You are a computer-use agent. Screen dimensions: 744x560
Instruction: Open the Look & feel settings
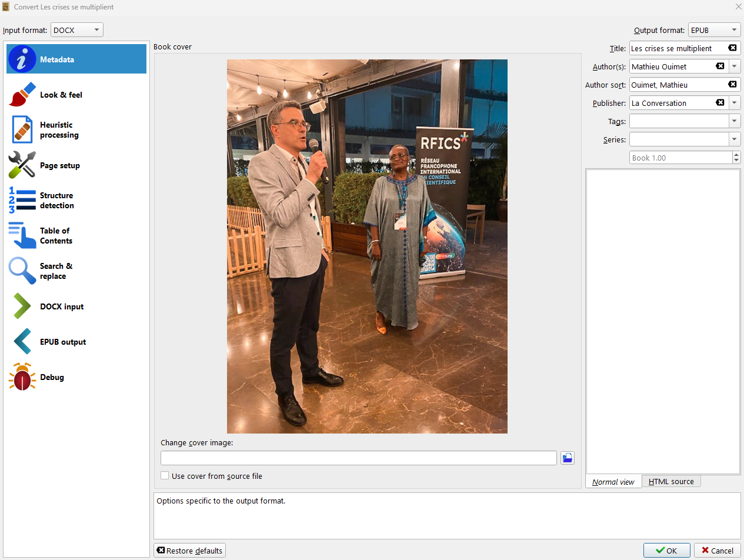click(x=76, y=94)
